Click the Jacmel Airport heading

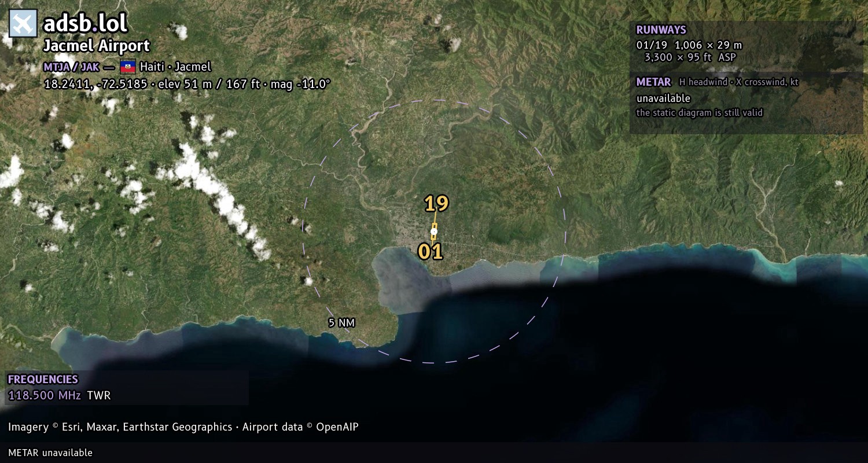(x=97, y=46)
